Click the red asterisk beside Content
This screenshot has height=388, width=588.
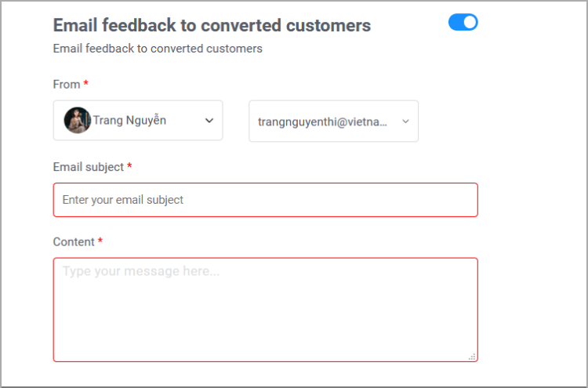point(100,241)
